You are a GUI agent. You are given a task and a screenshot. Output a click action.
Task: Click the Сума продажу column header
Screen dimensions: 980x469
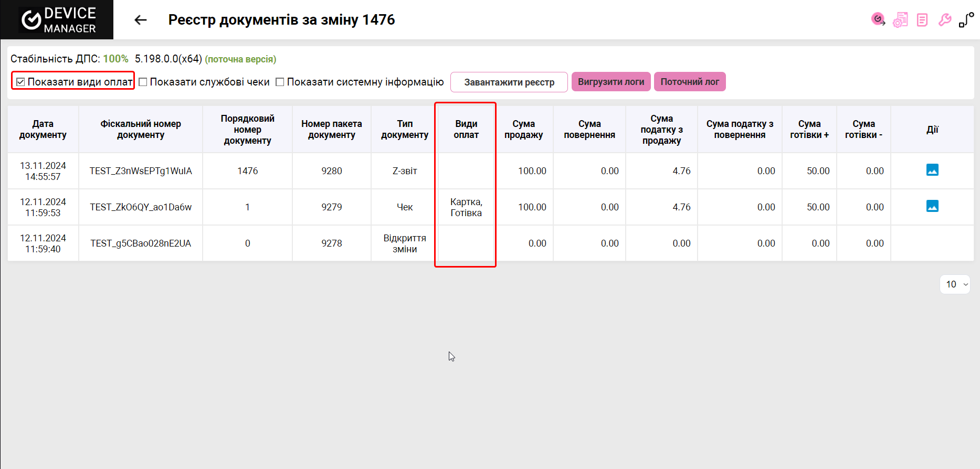(x=524, y=130)
